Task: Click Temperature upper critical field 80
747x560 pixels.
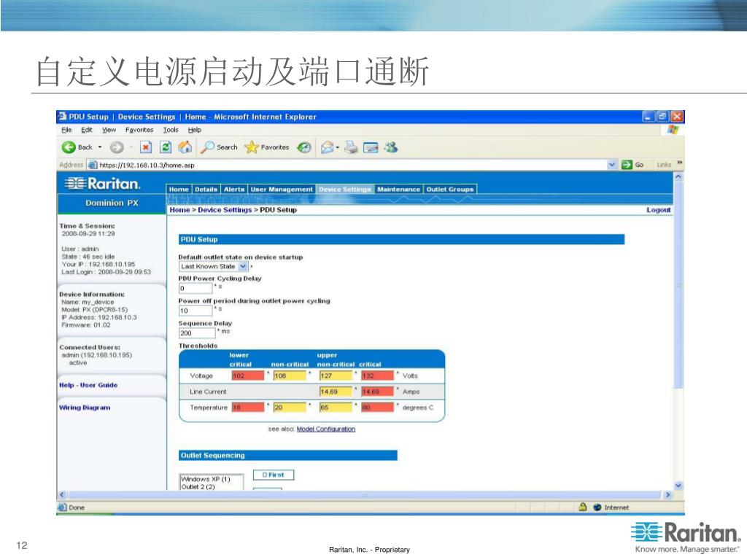Action: point(377,408)
